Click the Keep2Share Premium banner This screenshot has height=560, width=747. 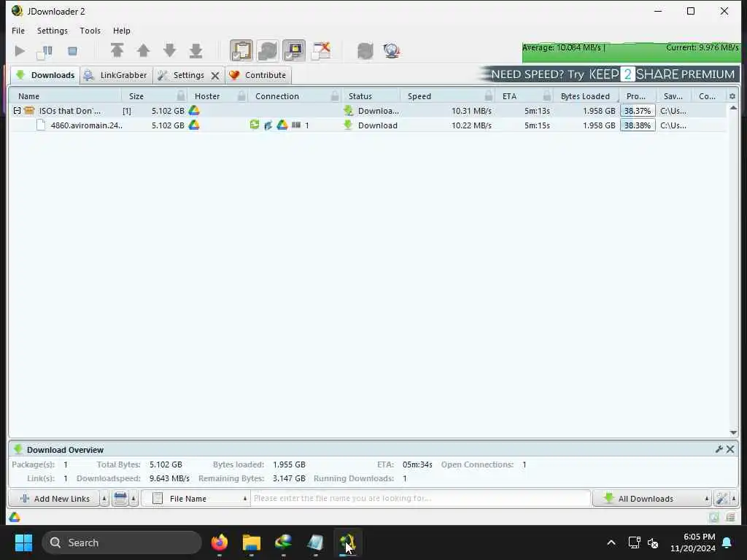pyautogui.click(x=609, y=74)
